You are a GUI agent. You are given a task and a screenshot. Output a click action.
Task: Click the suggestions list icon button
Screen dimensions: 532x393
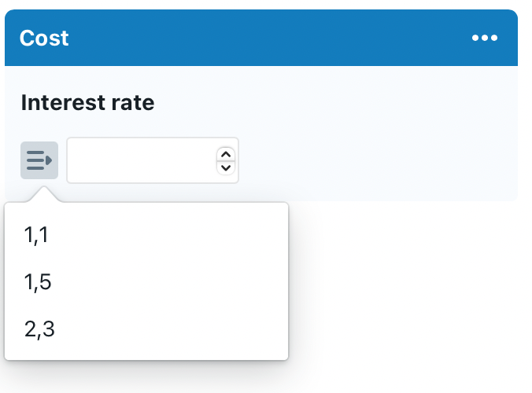click(x=39, y=160)
